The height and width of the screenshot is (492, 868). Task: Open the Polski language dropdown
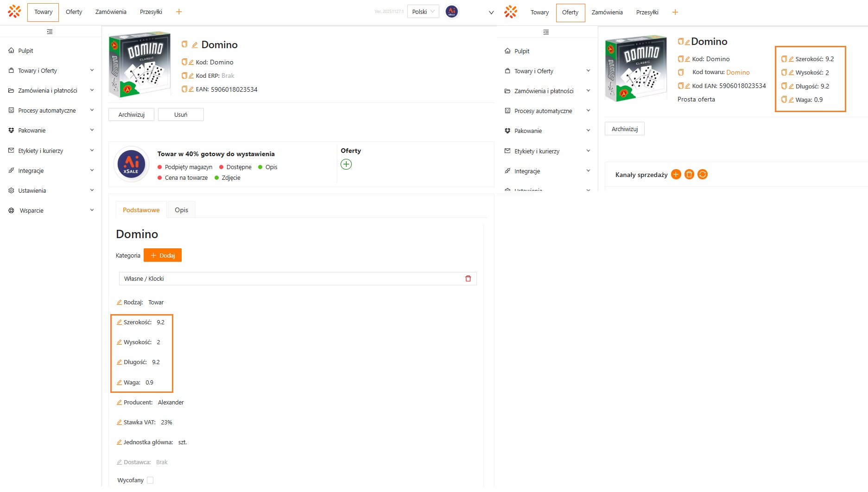(x=423, y=12)
